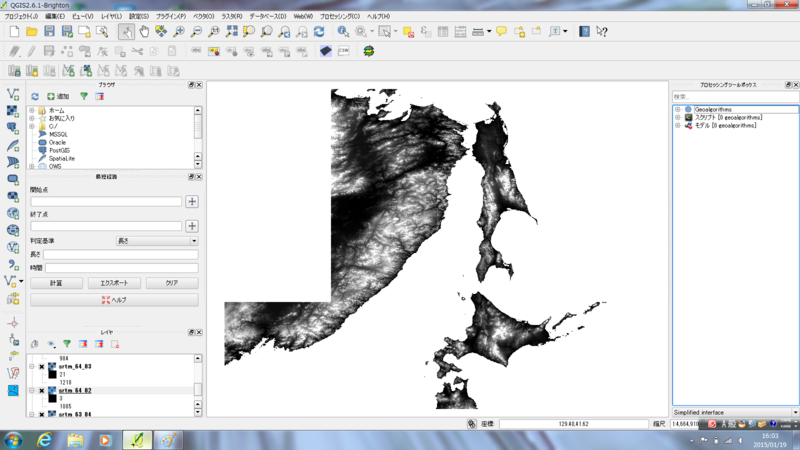This screenshot has height=450, width=800.
Task: Select the Pan Map hand tool
Action: [144, 32]
